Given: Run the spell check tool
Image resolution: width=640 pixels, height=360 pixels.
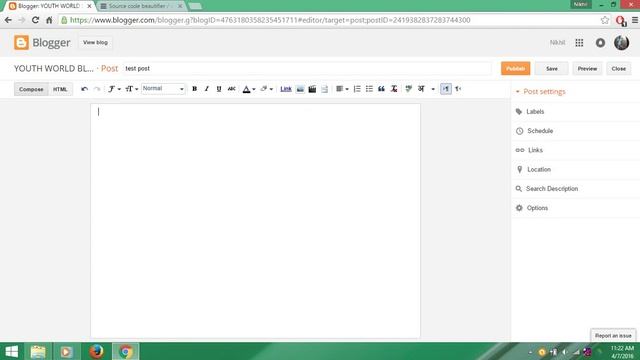Looking at the screenshot, I should tap(409, 89).
